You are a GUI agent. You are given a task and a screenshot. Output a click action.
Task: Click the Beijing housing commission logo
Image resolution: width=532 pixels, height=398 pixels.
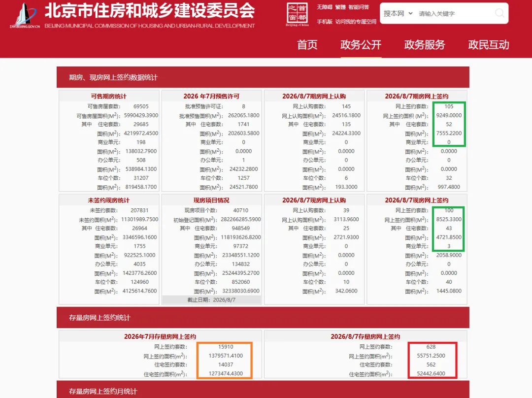coord(25,15)
